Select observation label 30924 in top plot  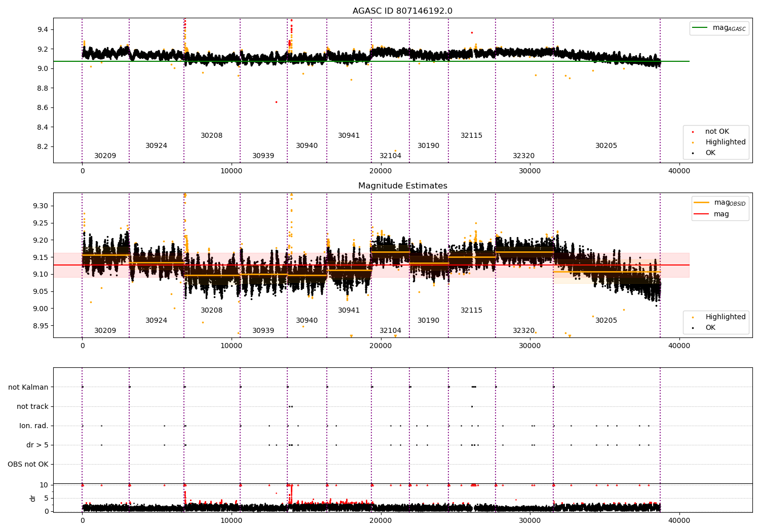[x=157, y=146]
